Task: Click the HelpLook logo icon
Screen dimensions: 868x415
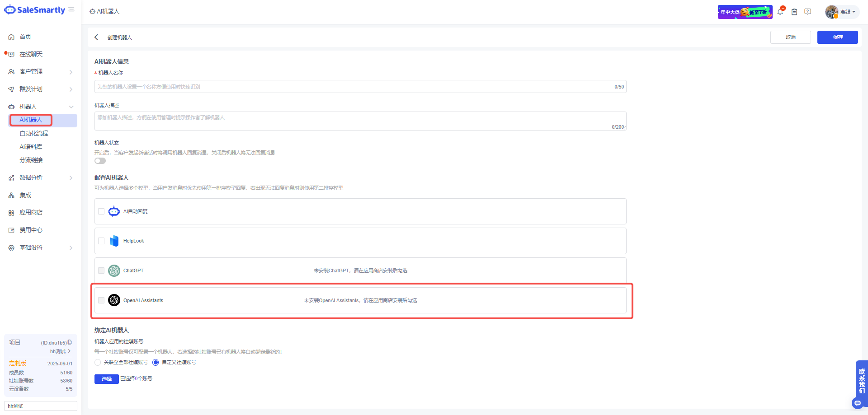Action: click(114, 241)
